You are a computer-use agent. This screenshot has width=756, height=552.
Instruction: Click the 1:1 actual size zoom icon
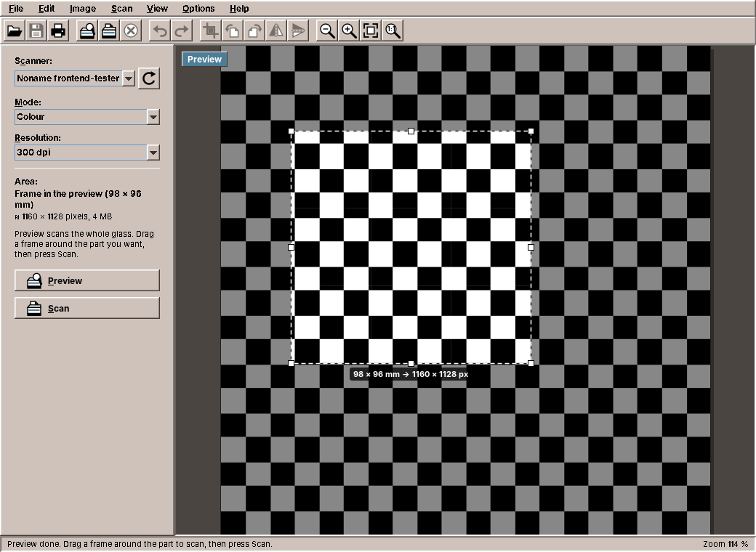pos(392,31)
